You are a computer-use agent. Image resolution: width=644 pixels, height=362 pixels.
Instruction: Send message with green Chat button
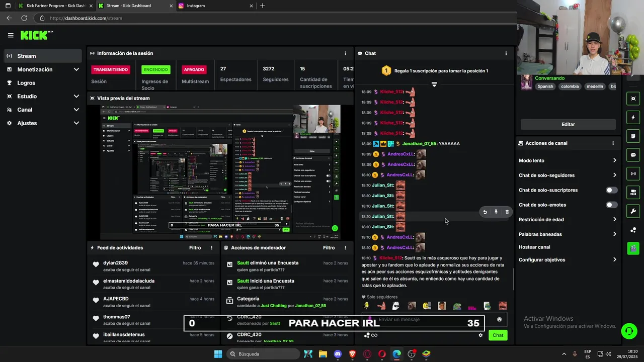[498, 335]
